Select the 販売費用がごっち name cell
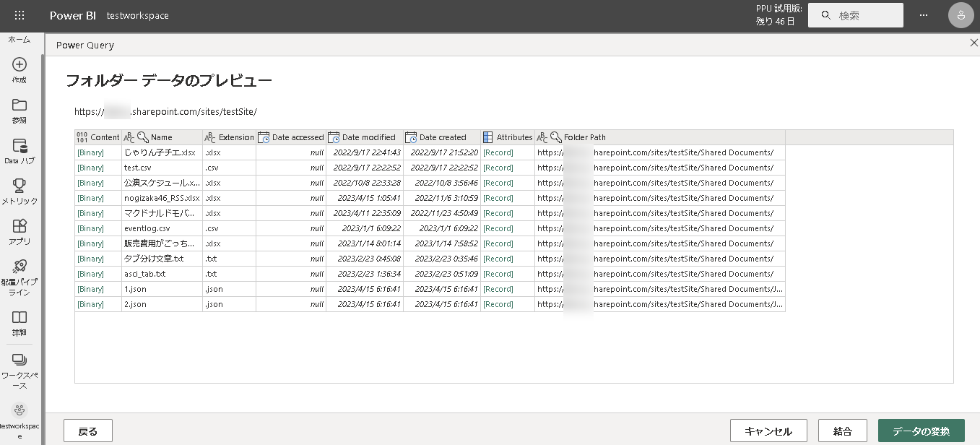 tap(162, 243)
